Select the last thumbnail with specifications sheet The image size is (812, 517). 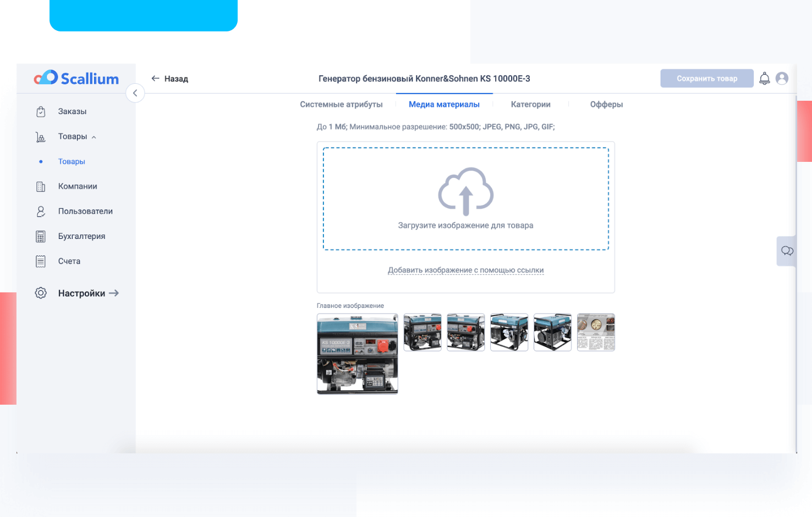[596, 332]
